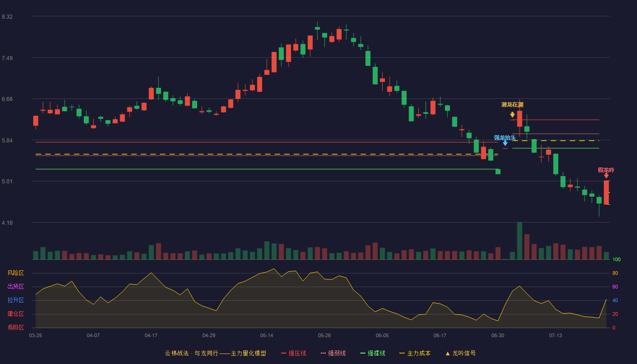Toggle the 强弱线 legend entry
Viewport: 637px width, 364px height.
point(333,353)
